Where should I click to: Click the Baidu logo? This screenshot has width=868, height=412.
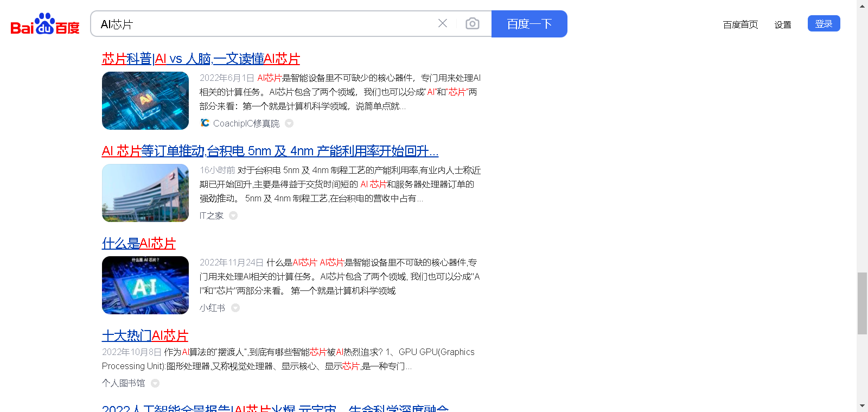(x=45, y=24)
